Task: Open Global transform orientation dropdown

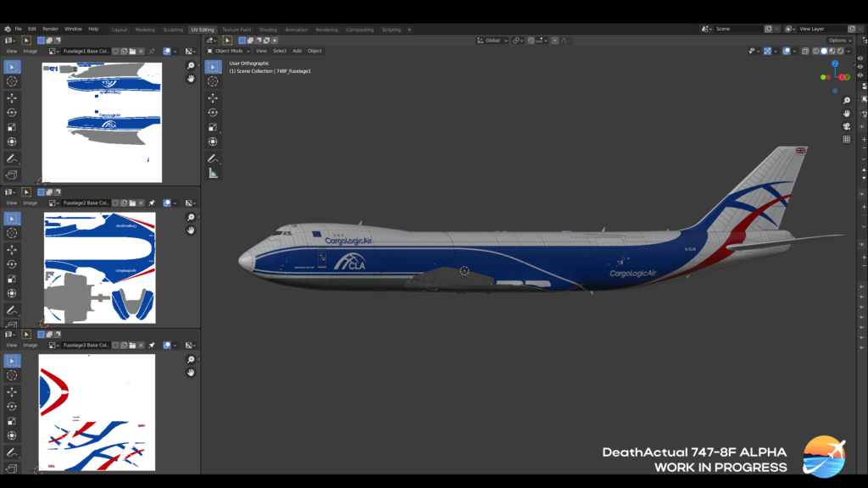Action: click(492, 41)
